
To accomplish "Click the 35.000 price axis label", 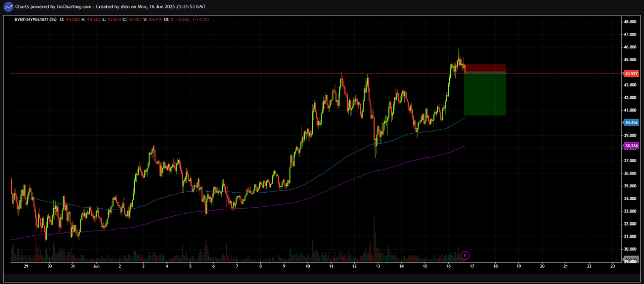I will (x=630, y=186).
